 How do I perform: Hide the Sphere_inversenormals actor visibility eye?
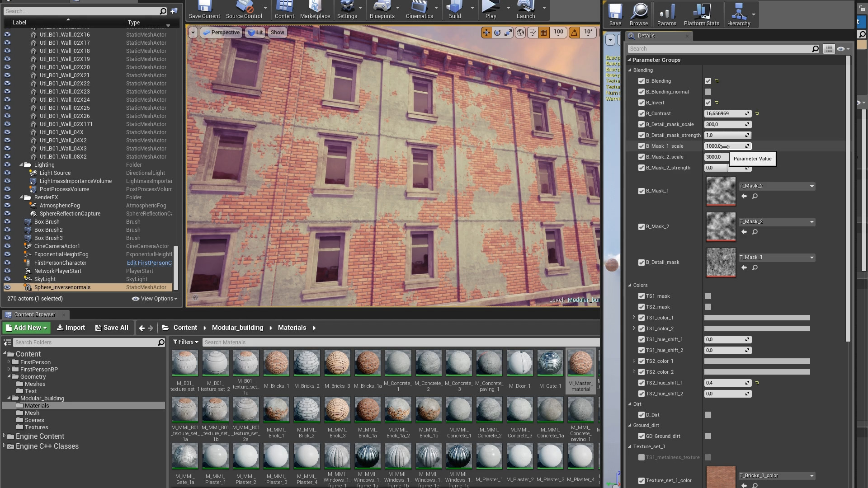click(7, 287)
